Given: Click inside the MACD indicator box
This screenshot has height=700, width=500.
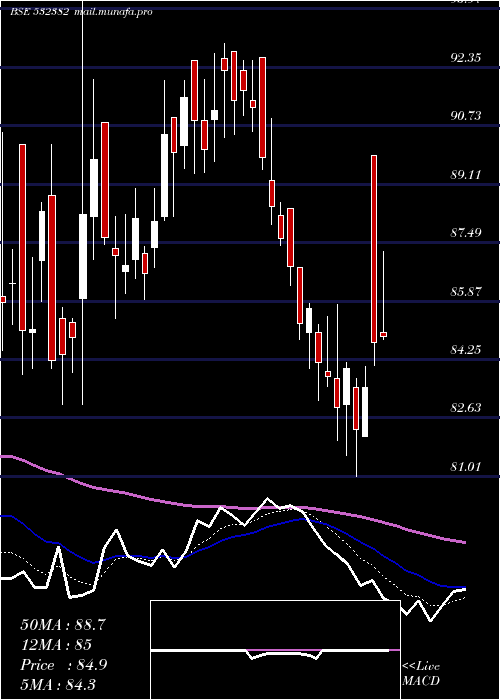Looking at the screenshot, I should 275,650.
